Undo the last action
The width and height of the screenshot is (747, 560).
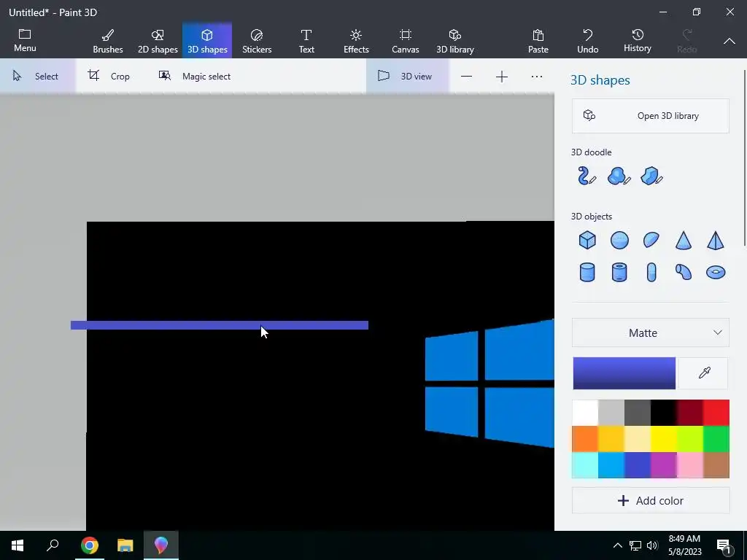click(588, 41)
